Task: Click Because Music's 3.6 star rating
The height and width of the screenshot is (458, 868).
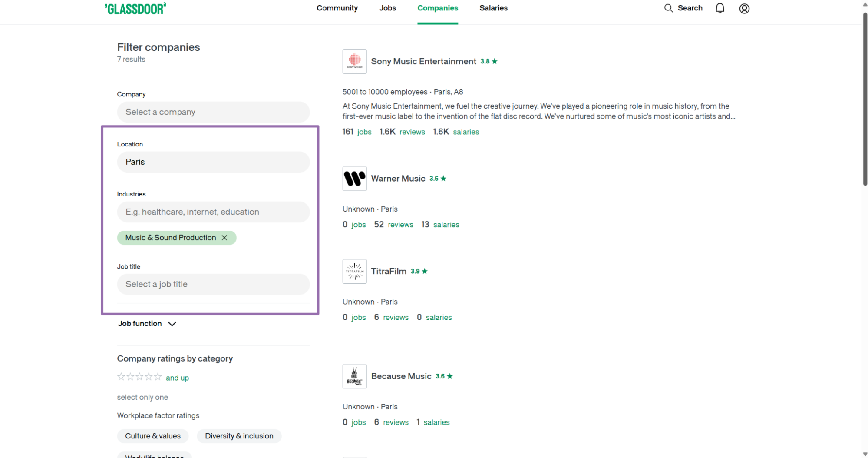Action: [x=444, y=376]
